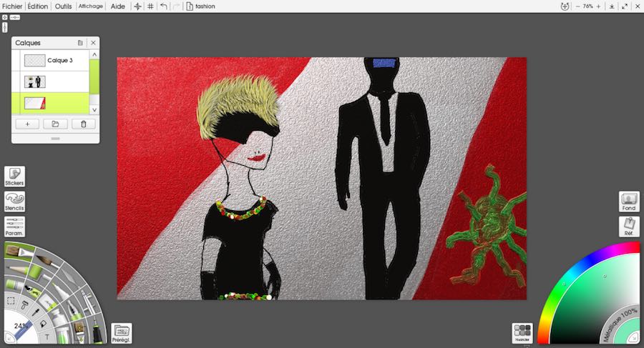Open the Aide menu
Viewport: 644px width, 348px height.
coord(118,6)
